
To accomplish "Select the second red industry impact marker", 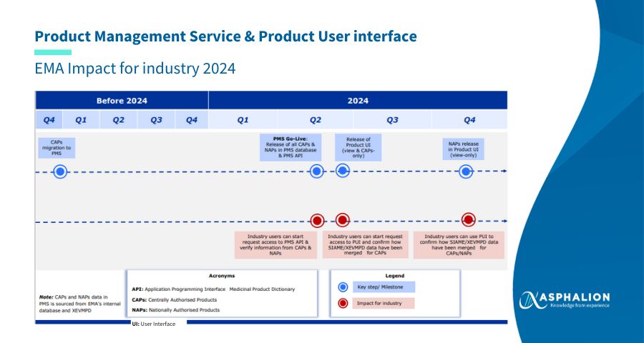I will (343, 220).
